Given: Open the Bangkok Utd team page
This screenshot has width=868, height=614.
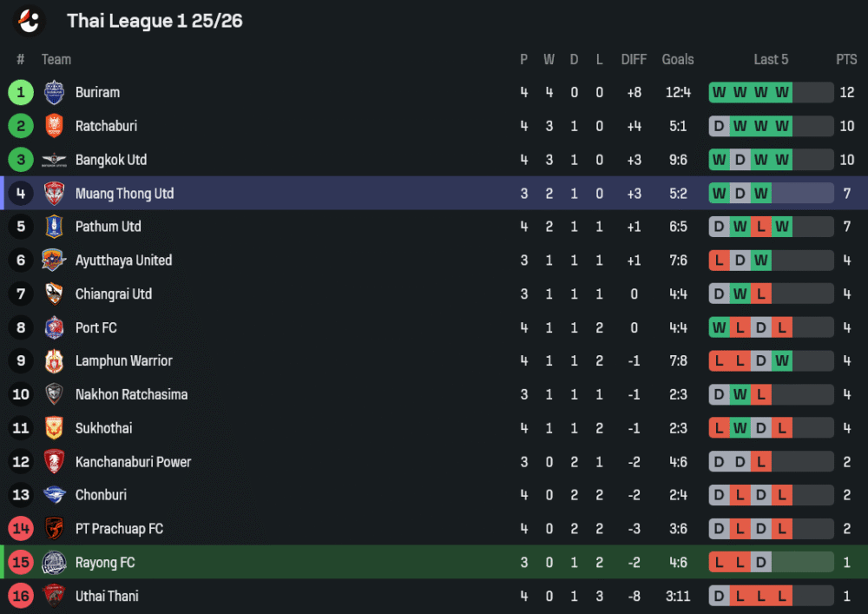Looking at the screenshot, I should (x=111, y=160).
